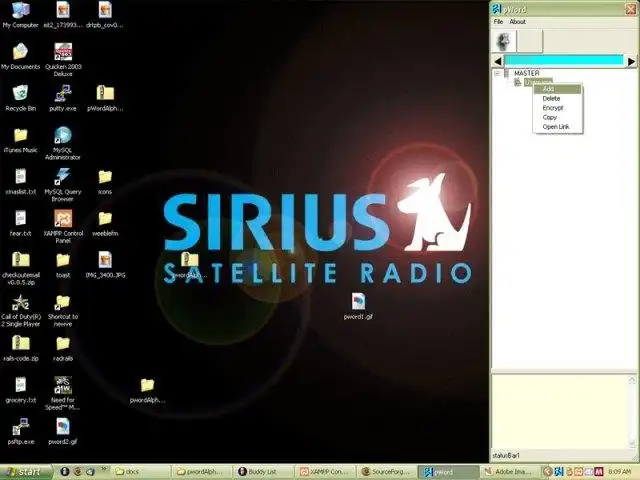Screen dimensions: 640x480
Task: Collapse the MASTER tree node
Action: point(497,73)
